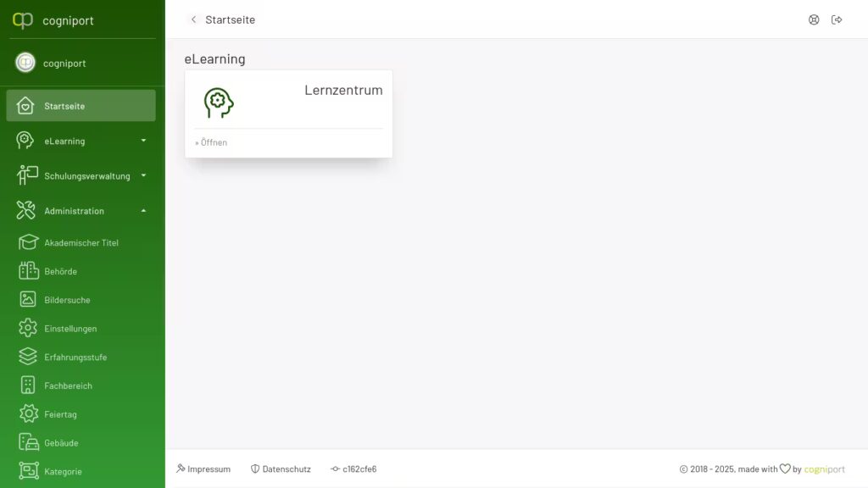Collapse the Administration section arrow

point(143,211)
